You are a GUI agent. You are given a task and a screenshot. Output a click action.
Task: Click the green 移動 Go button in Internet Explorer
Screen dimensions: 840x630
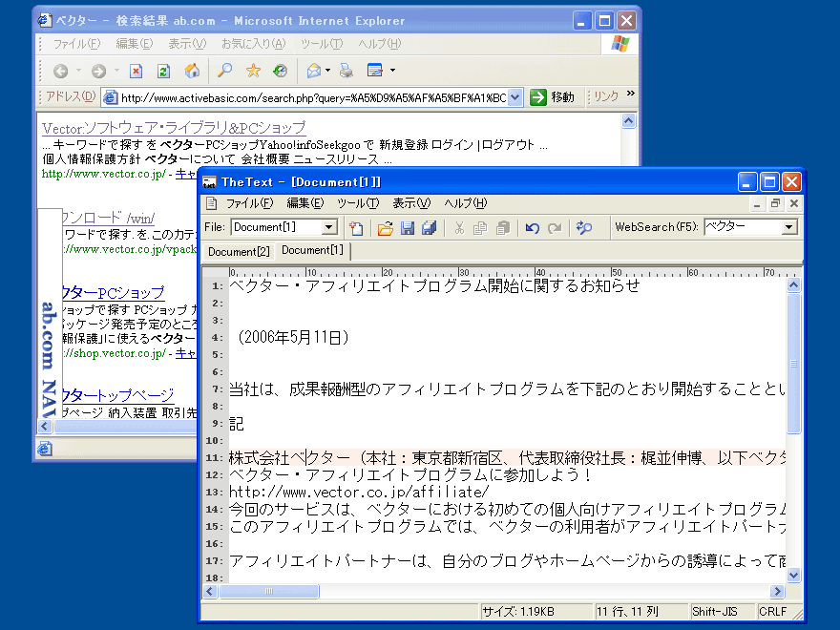[553, 97]
